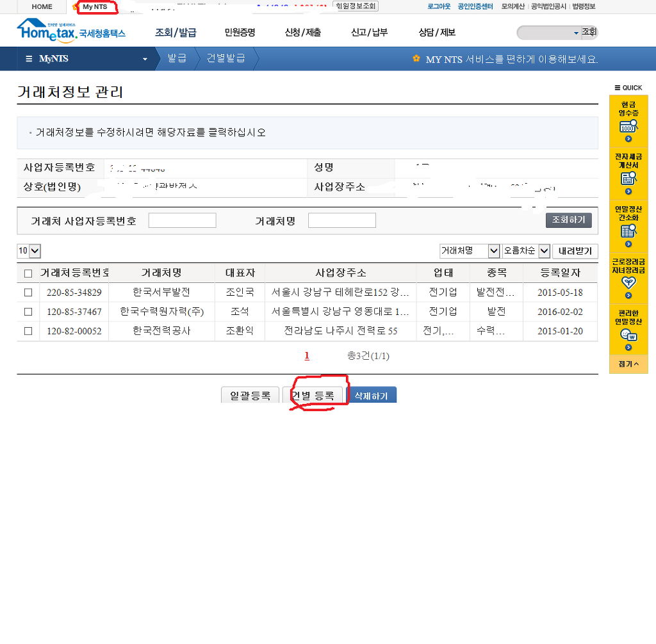
Task: Focus the 거래처명 input field
Action: coord(342,220)
